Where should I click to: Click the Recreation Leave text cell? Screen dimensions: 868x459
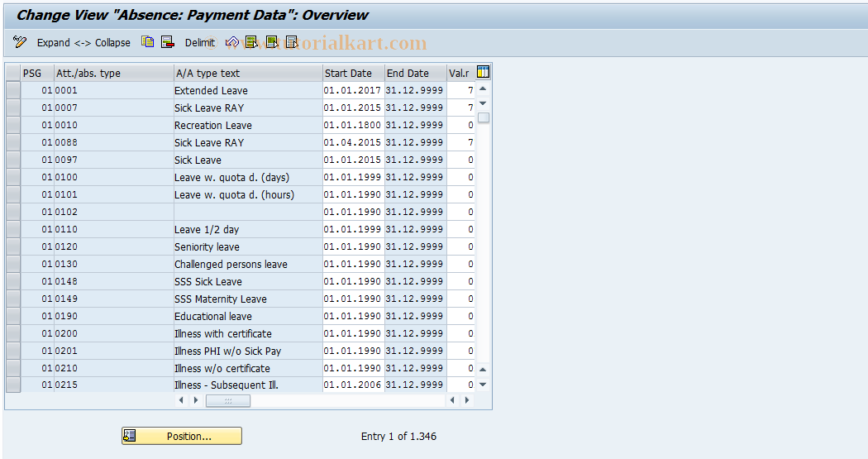coord(248,125)
